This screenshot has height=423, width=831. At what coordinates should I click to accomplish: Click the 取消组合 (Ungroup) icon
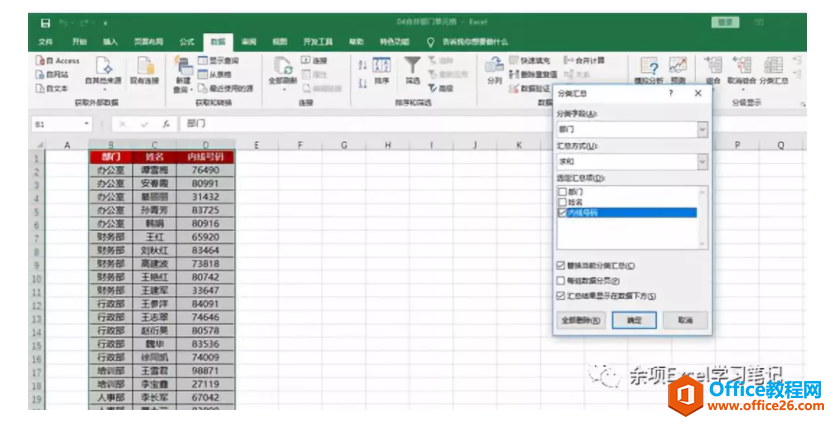pyautogui.click(x=742, y=67)
